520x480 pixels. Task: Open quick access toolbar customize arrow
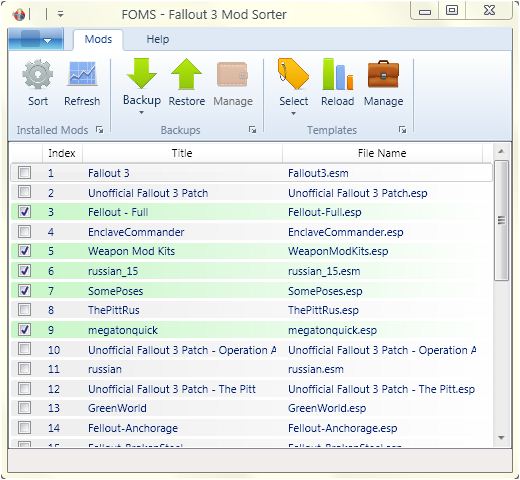coord(60,14)
